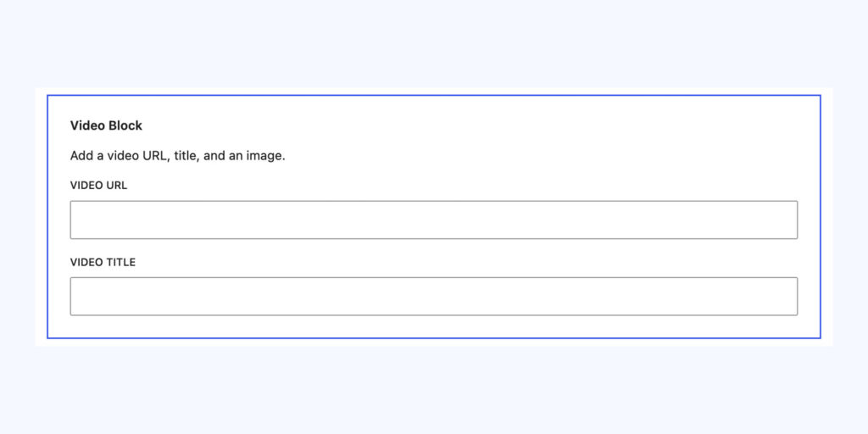
Task: Click 'URL' in the VIDEO URL label
Action: pyautogui.click(x=117, y=186)
